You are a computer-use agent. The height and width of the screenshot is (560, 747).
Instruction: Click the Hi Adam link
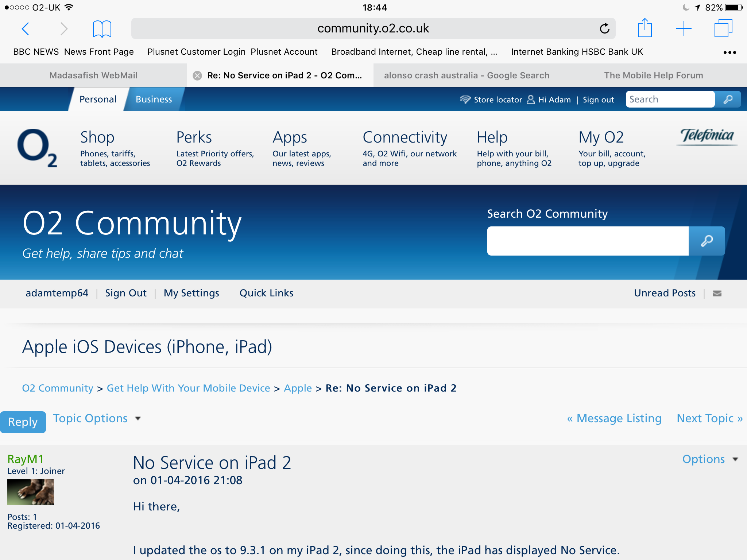[x=554, y=100]
